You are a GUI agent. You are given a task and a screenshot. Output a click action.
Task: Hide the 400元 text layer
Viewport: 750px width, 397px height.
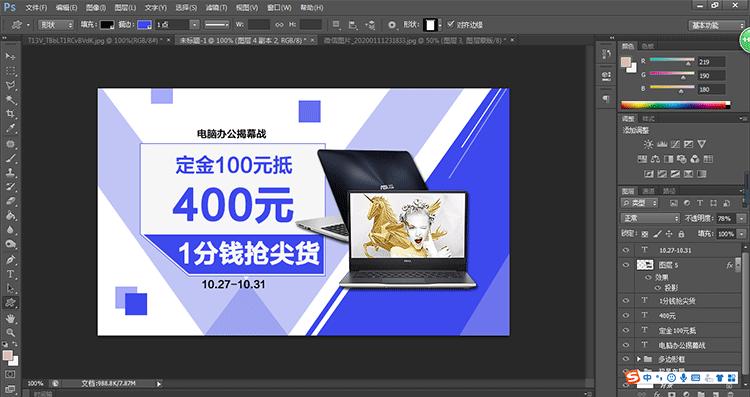click(x=626, y=316)
